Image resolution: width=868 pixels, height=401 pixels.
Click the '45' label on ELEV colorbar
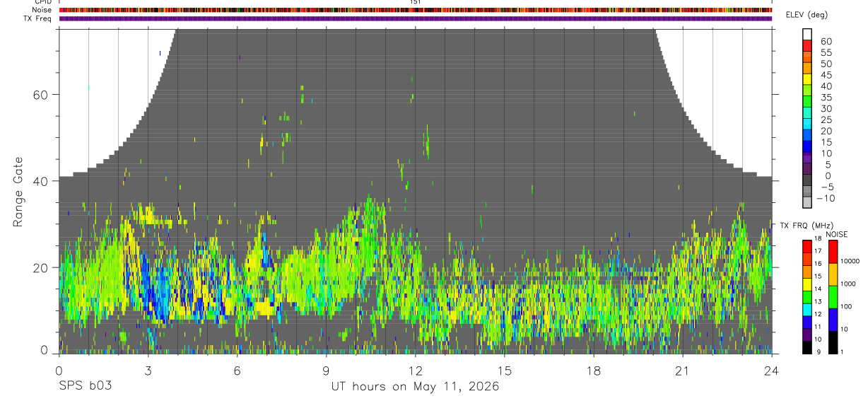pos(826,75)
